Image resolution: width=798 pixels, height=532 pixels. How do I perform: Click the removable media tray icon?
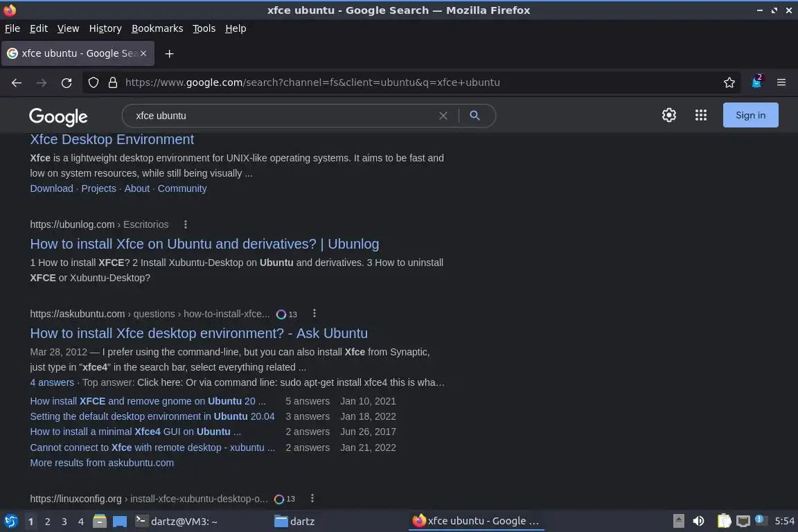click(x=678, y=521)
